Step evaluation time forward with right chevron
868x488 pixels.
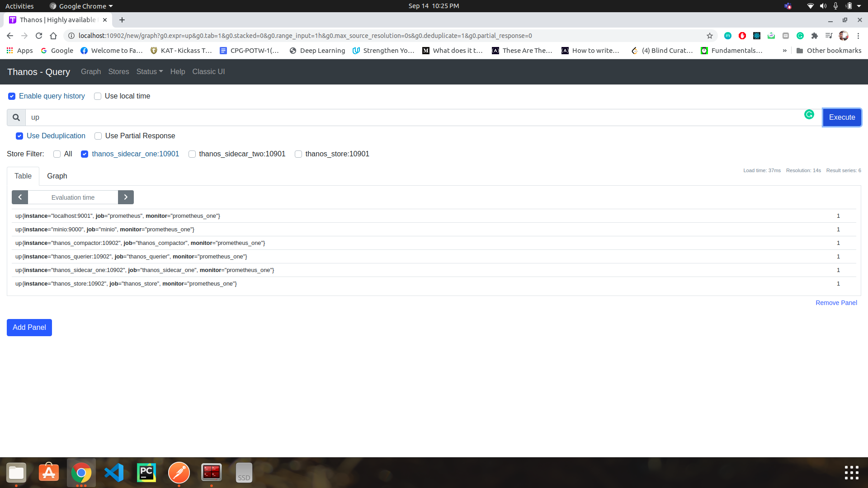pos(126,197)
